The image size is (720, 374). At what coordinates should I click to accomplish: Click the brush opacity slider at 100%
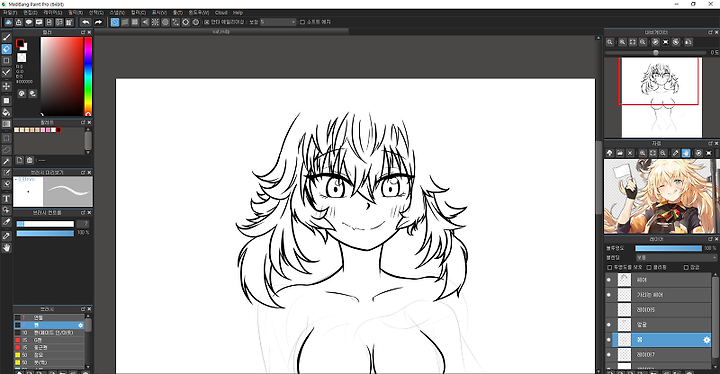click(45, 233)
